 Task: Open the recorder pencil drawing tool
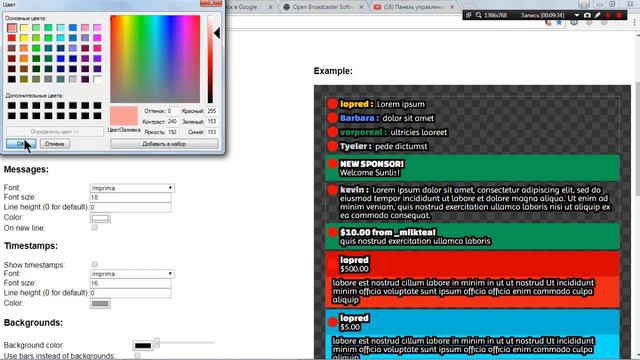pos(597,15)
